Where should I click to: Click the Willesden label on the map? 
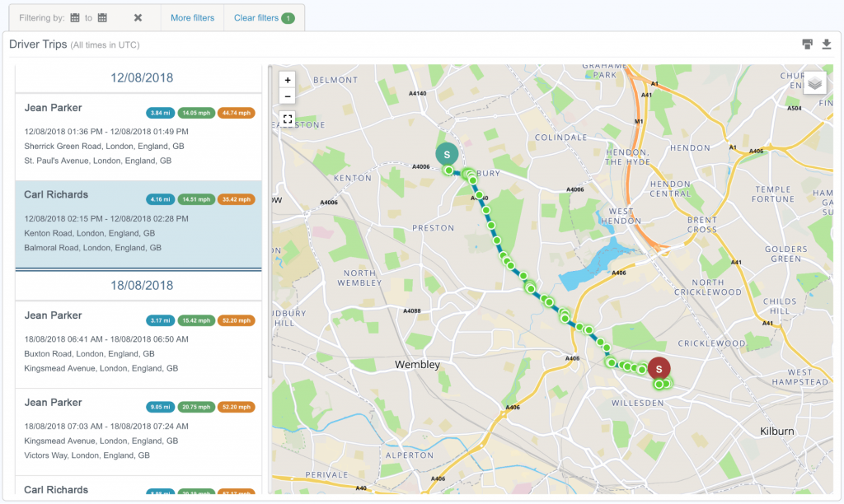(x=637, y=403)
